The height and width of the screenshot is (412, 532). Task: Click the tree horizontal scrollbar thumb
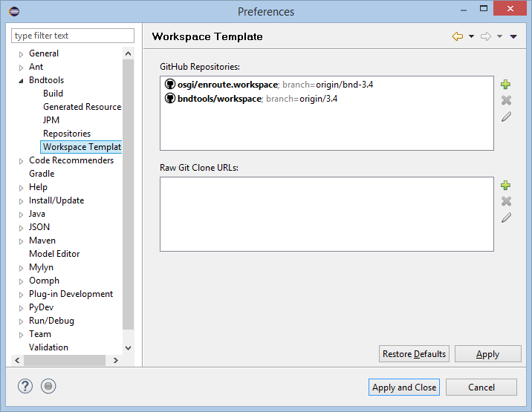pyautogui.click(x=65, y=360)
